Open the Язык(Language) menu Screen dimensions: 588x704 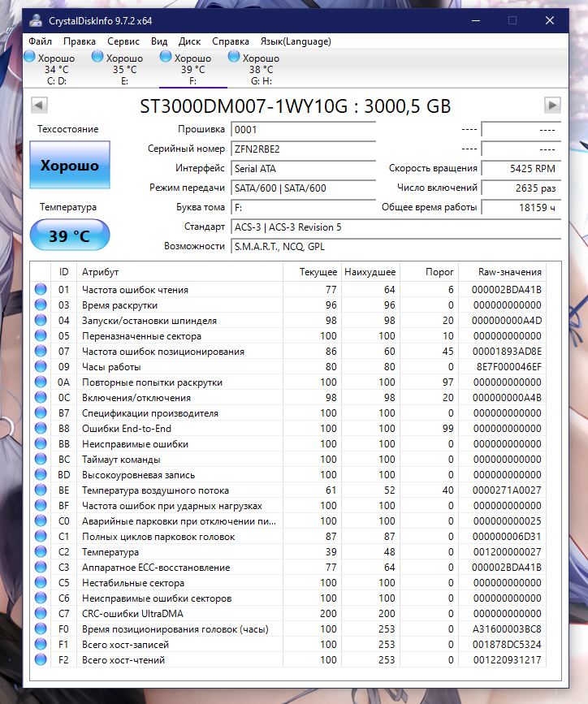296,41
